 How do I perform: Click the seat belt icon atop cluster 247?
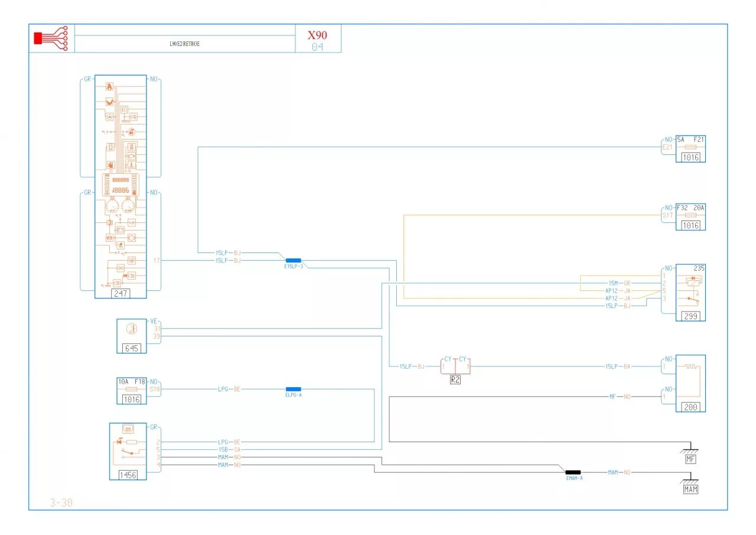coord(110,86)
